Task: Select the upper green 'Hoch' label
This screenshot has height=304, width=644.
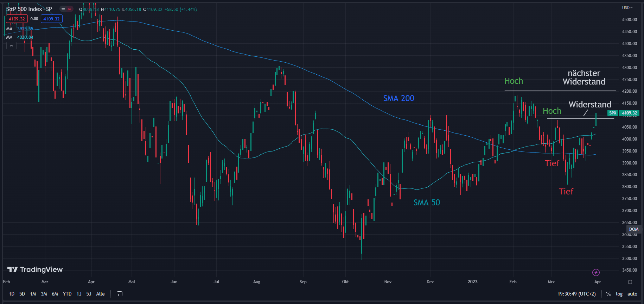Action: point(514,81)
